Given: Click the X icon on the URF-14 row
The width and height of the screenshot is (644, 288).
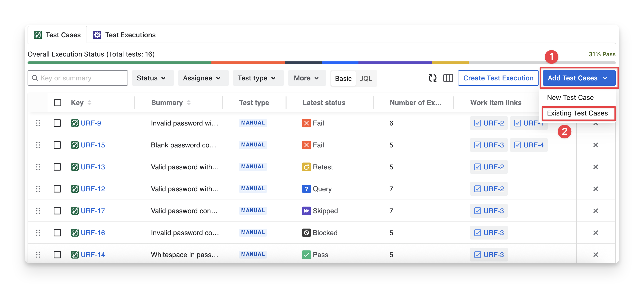Looking at the screenshot, I should point(595,255).
